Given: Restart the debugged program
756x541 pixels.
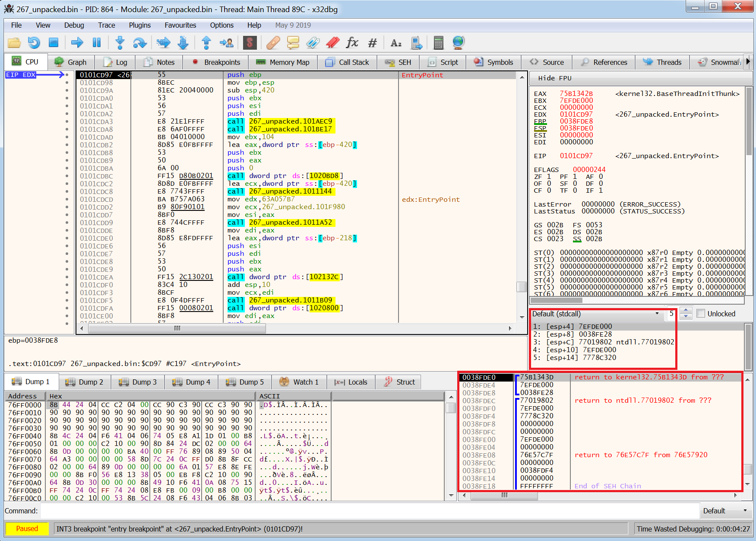Looking at the screenshot, I should [x=34, y=42].
